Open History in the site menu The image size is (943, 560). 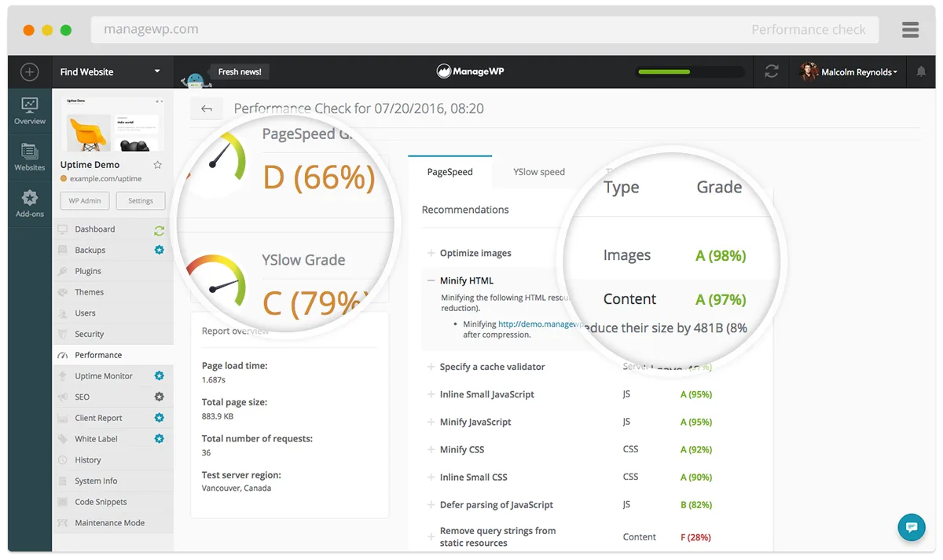88,459
